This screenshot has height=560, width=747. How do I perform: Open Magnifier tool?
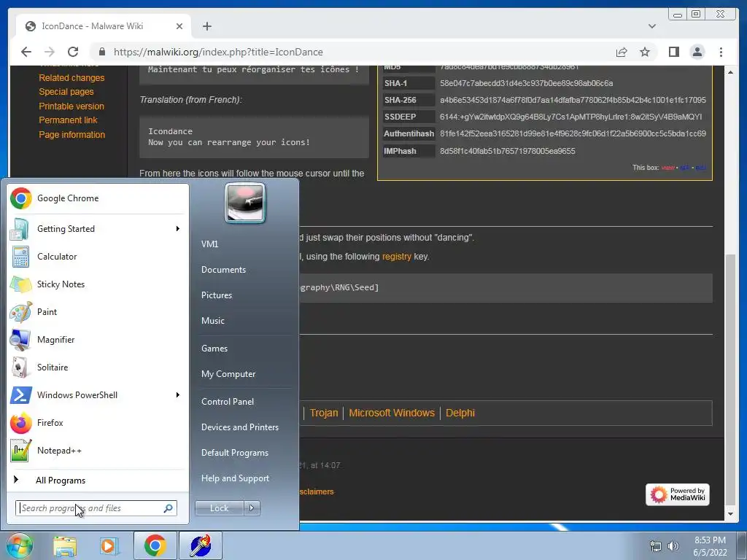97,340
